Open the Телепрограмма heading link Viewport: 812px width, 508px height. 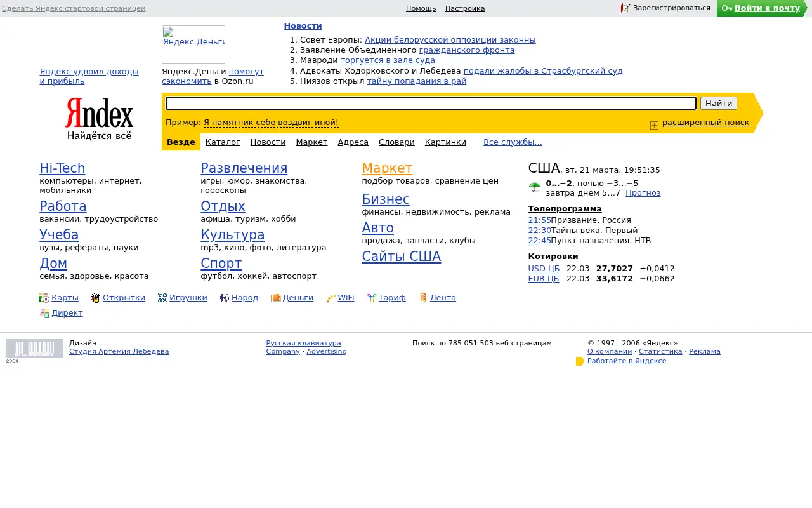(x=565, y=209)
